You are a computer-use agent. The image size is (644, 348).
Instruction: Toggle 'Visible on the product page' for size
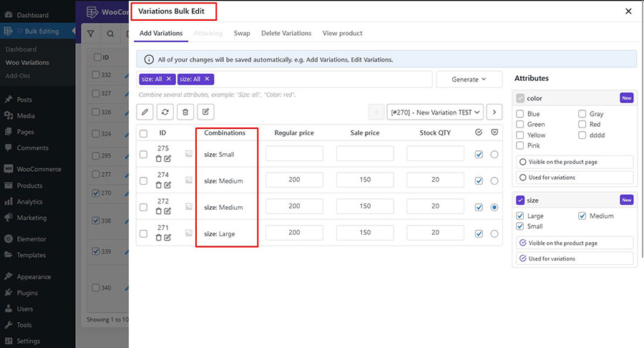click(575, 243)
